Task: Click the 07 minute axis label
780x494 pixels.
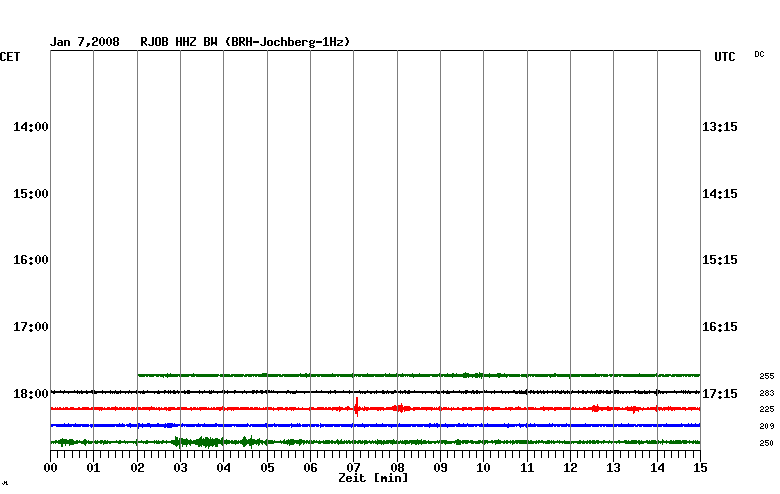Action: 354,468
